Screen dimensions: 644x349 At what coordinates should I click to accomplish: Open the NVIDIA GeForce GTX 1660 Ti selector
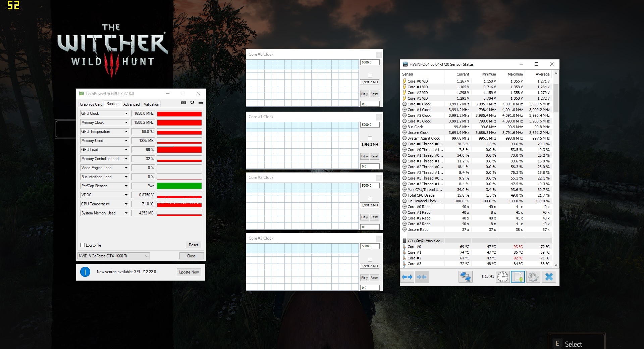tap(113, 256)
